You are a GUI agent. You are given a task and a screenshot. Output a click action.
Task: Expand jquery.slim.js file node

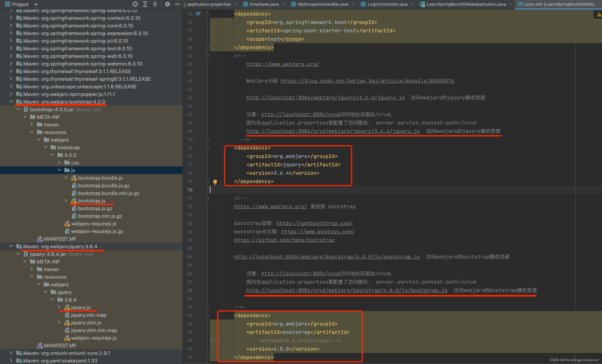tap(59, 322)
